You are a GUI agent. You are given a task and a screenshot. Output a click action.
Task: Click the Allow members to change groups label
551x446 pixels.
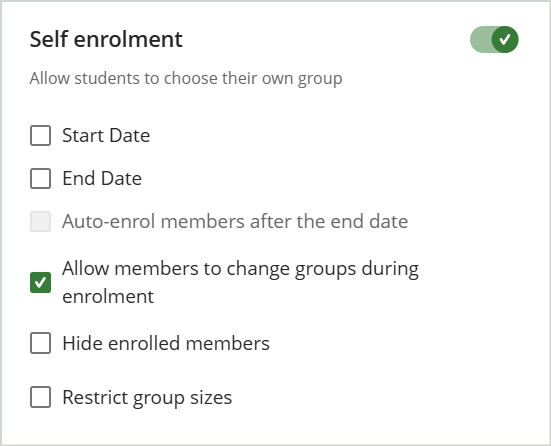click(x=240, y=282)
